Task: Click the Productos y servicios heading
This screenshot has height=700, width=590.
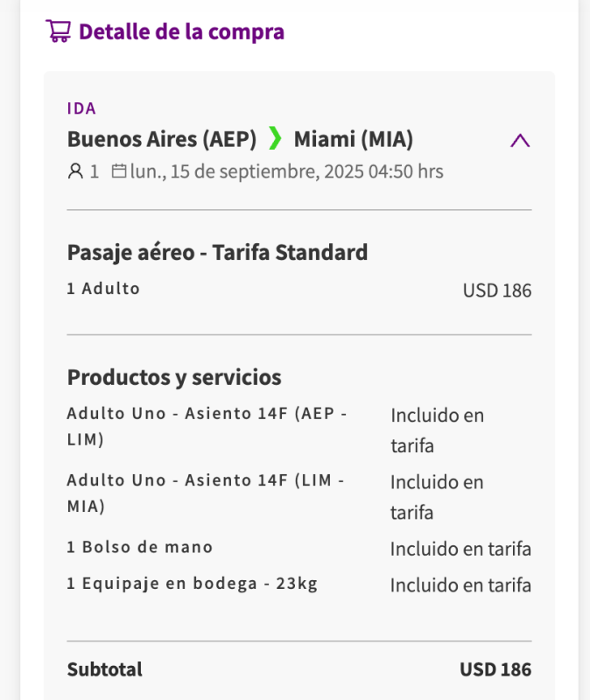Action: [x=174, y=377]
